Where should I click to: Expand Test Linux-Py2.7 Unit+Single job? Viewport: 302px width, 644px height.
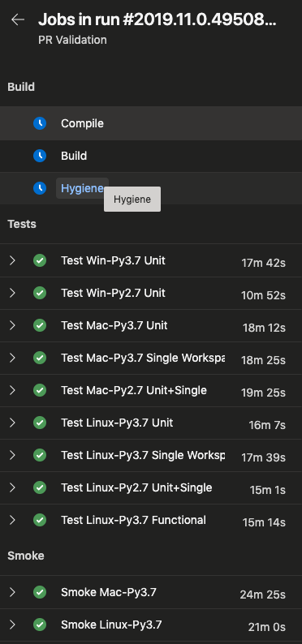tap(12, 487)
